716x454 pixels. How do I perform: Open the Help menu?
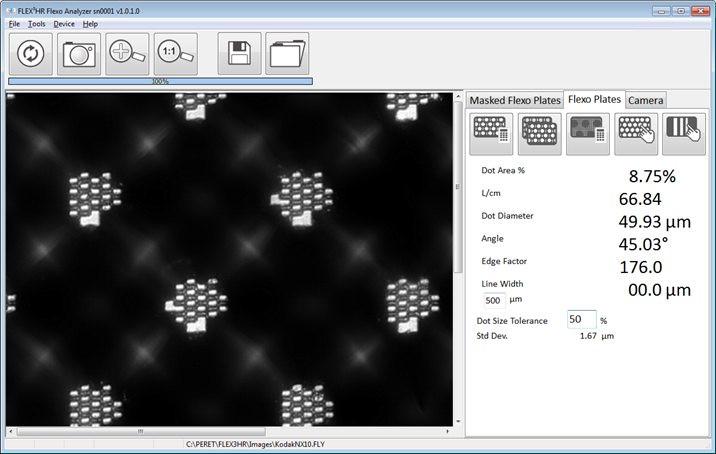(90, 24)
